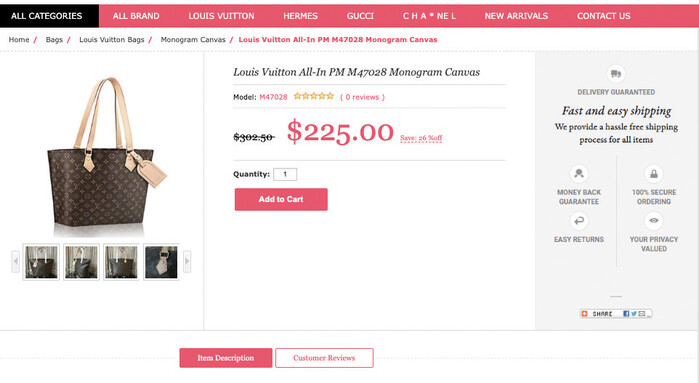Screen dimensions: 699x383
Task: Switch to the Customer Reviews tab
Action: point(324,358)
